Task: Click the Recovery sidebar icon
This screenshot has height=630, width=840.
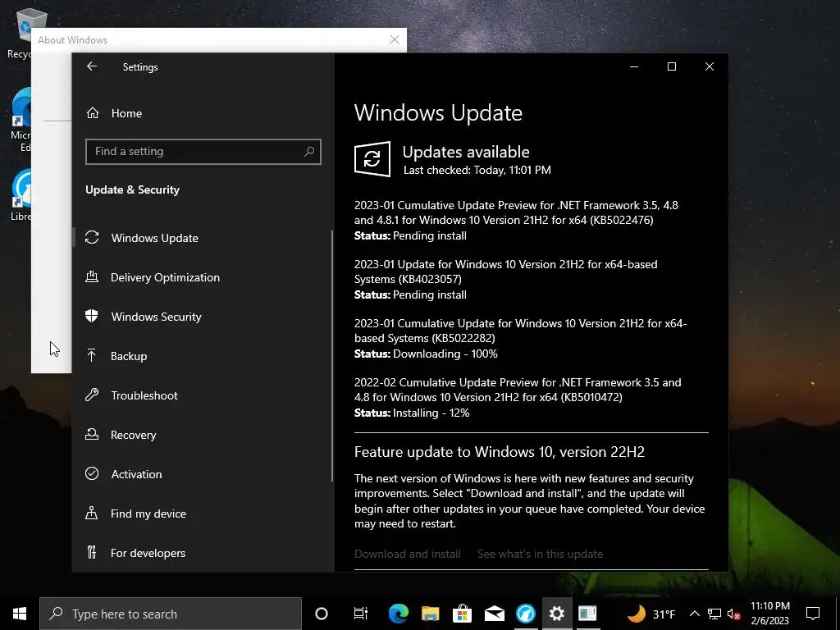Action: click(92, 435)
